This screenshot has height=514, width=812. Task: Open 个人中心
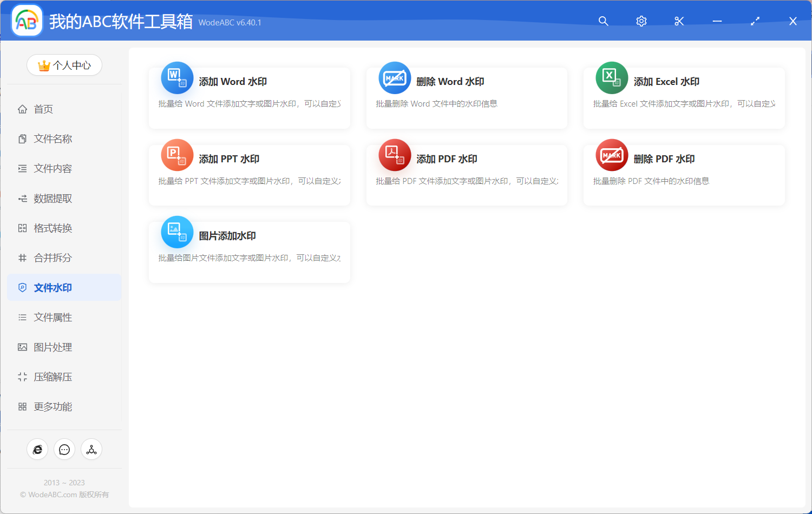(x=64, y=65)
